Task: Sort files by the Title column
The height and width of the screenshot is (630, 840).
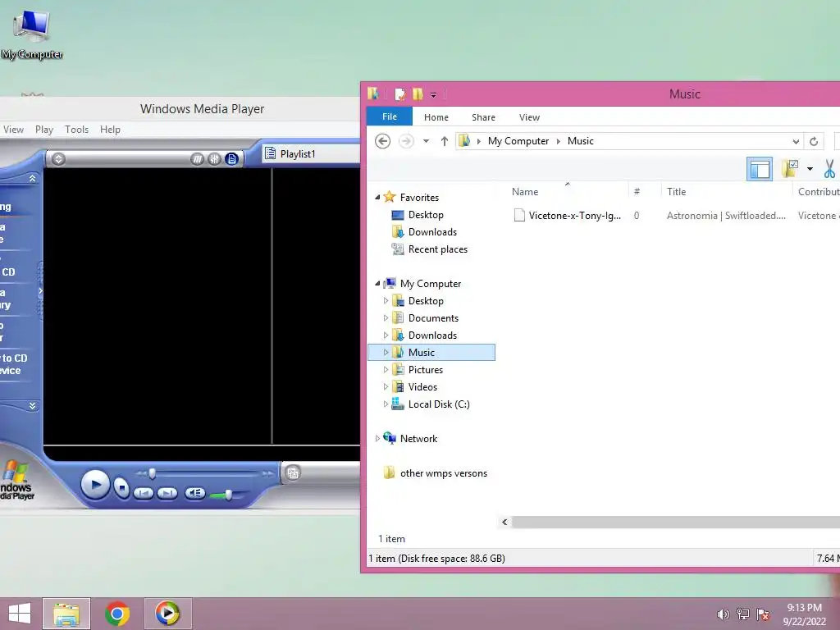Action: click(676, 192)
